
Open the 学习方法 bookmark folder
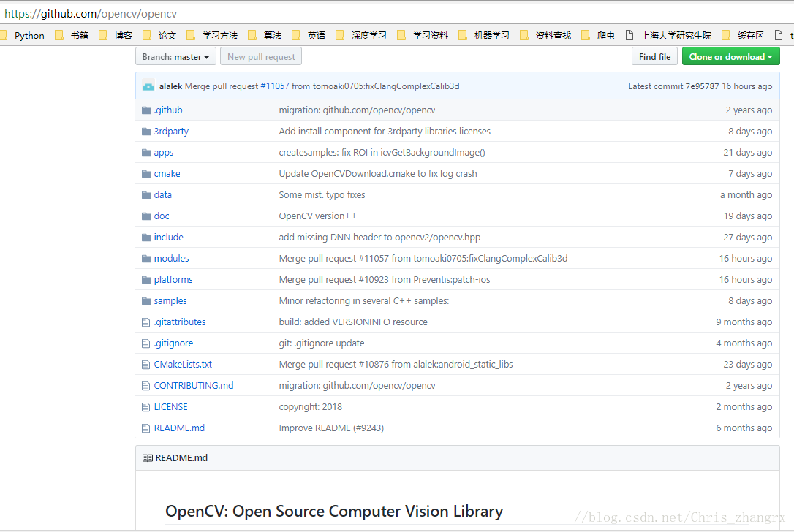pyautogui.click(x=213, y=35)
